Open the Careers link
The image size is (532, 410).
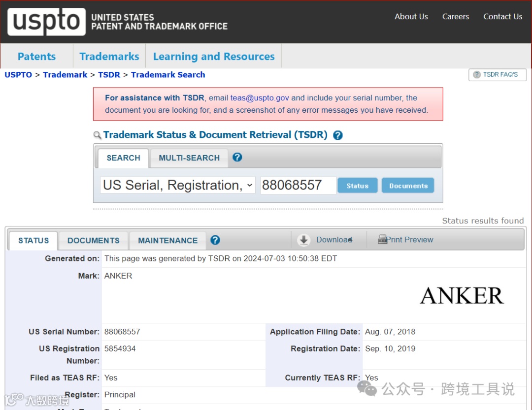click(x=456, y=17)
